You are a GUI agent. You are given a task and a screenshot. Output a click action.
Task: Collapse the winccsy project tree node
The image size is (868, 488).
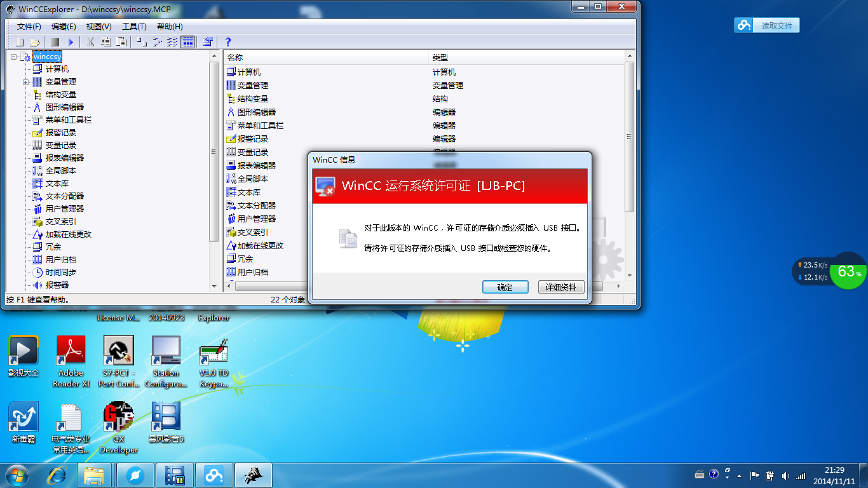coord(13,57)
